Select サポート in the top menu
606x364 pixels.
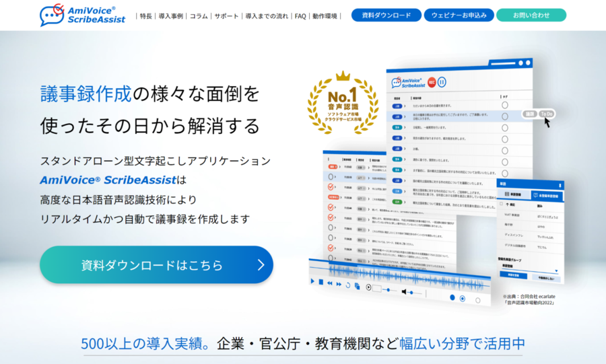[226, 15]
